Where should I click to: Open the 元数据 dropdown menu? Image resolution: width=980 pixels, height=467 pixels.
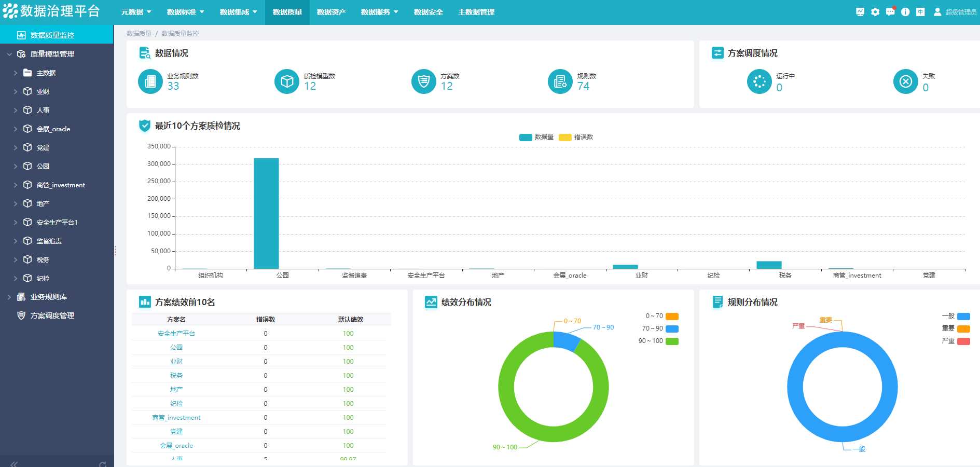click(x=136, y=12)
